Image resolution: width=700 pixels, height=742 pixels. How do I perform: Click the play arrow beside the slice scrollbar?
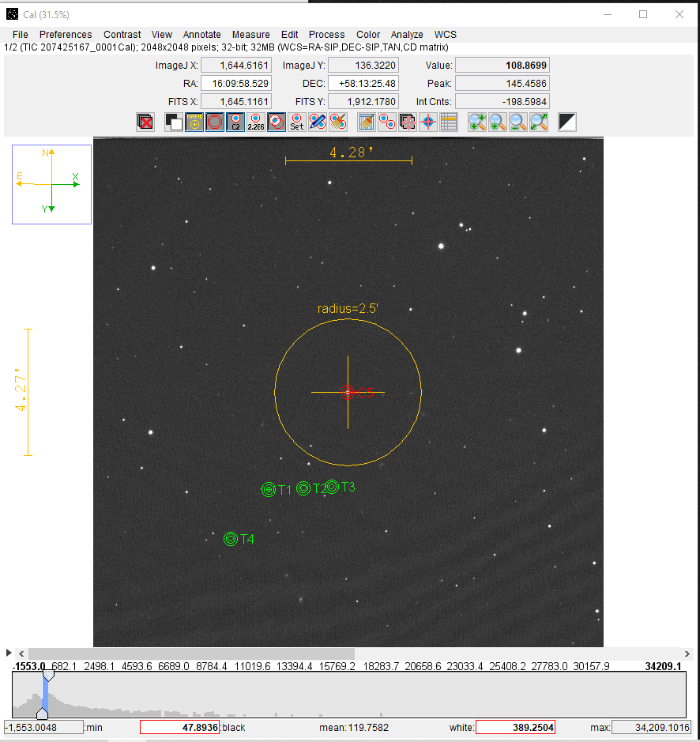coord(9,653)
